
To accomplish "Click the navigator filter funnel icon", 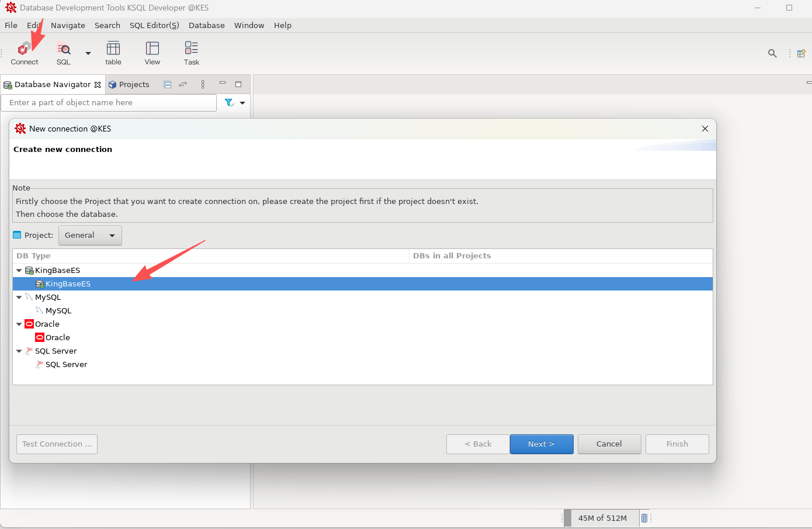I will (x=229, y=103).
